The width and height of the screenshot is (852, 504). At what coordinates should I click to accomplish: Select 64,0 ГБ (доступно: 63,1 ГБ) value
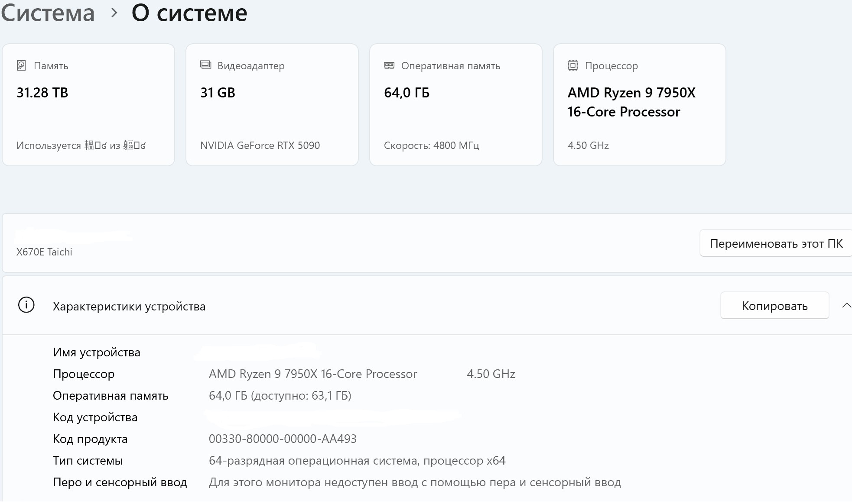point(280,396)
